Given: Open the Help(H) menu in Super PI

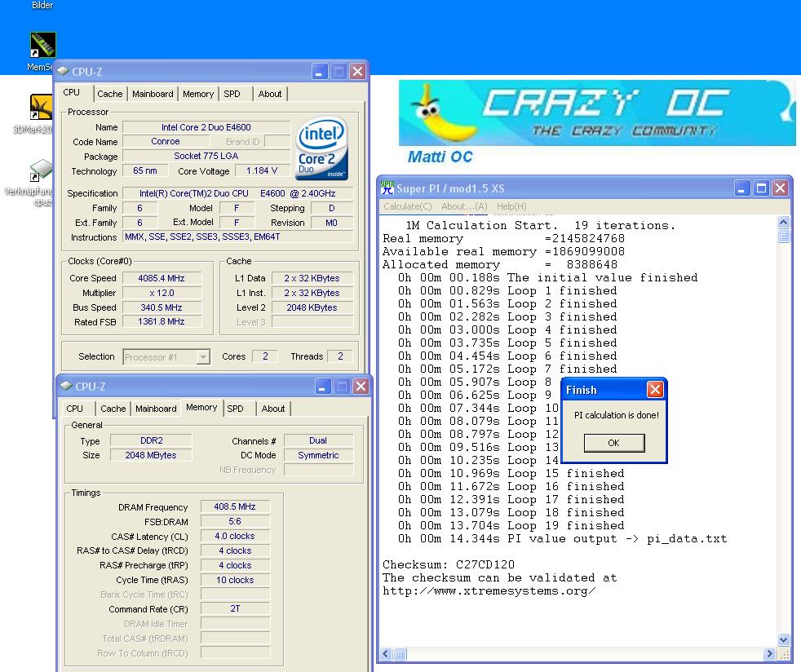Looking at the screenshot, I should click(511, 206).
